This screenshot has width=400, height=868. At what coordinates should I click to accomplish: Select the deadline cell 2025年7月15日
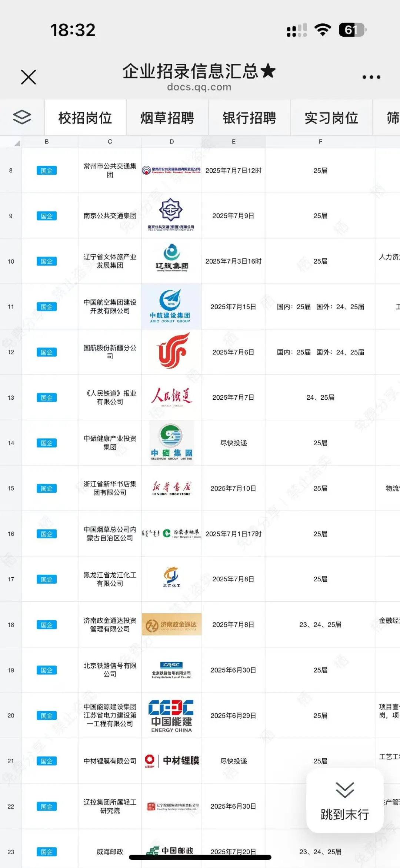click(x=233, y=307)
